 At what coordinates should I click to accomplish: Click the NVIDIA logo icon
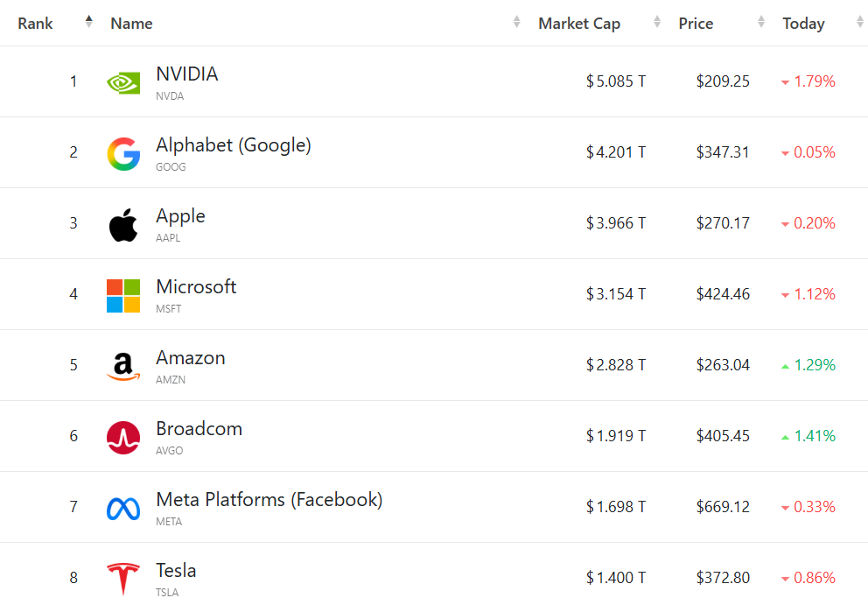point(123,82)
